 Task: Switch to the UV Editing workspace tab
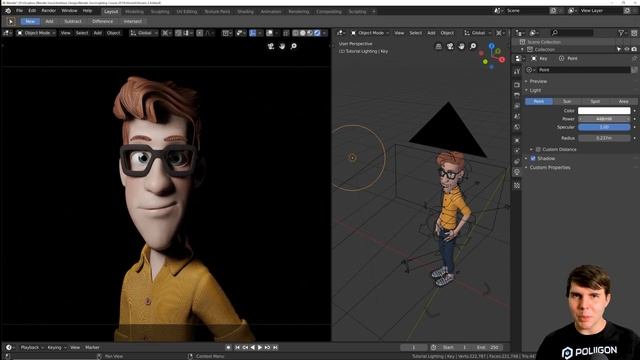click(x=187, y=11)
